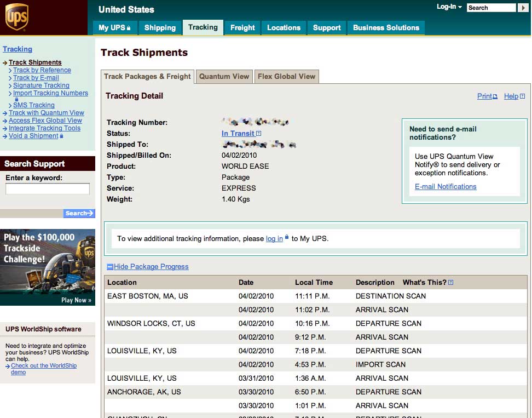Click the DESTINATION SCAN description

391,296
